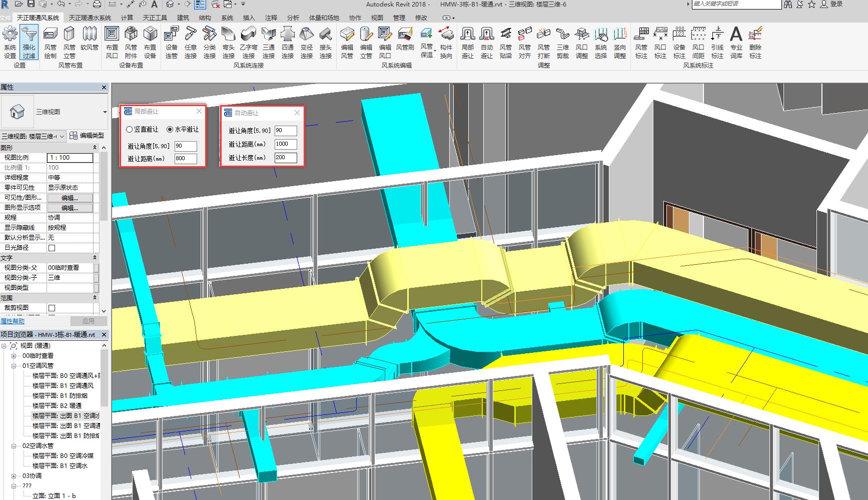
Task: Collapse the 01空调风管 tree node
Action: pyautogui.click(x=14, y=366)
